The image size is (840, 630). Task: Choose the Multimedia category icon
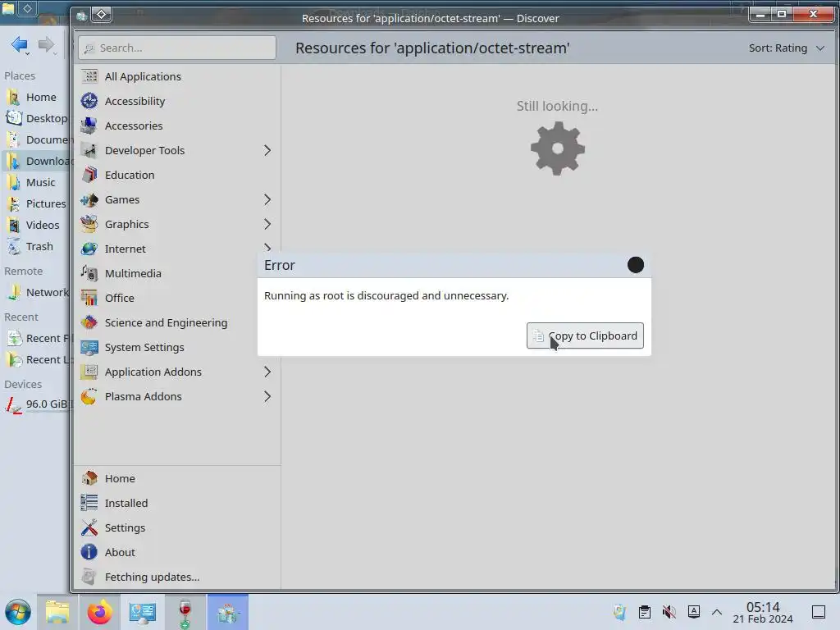(89, 274)
